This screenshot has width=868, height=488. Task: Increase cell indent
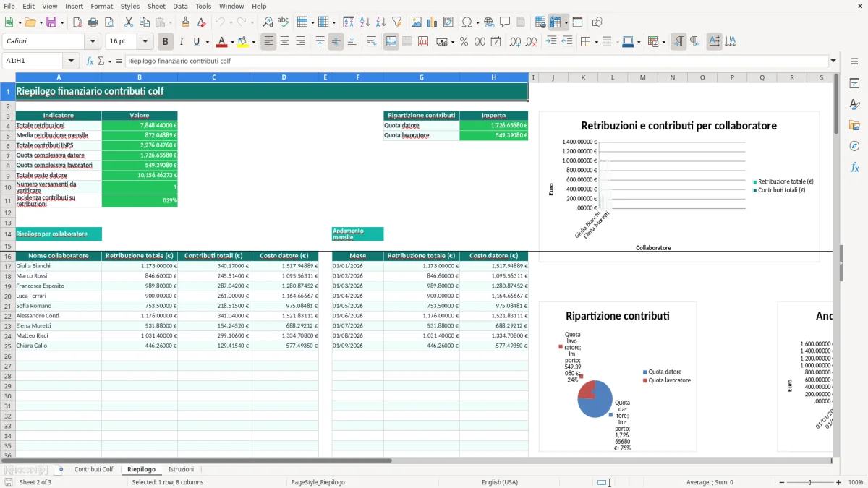pyautogui.click(x=551, y=42)
